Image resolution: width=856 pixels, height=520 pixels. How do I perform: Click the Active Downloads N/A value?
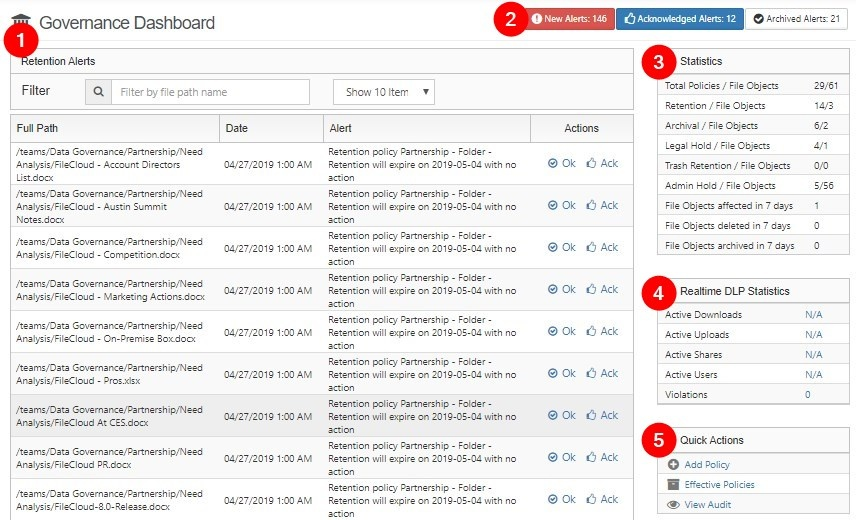click(x=813, y=315)
